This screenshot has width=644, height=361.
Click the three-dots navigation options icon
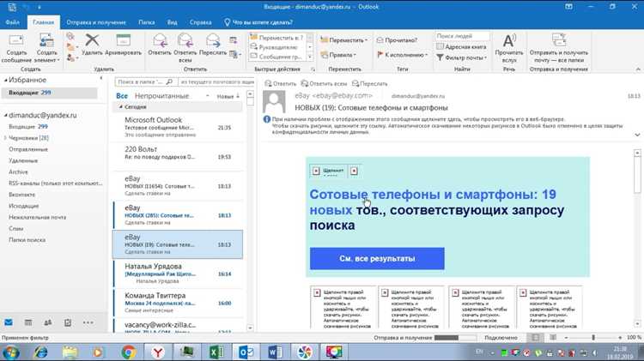[x=88, y=322]
